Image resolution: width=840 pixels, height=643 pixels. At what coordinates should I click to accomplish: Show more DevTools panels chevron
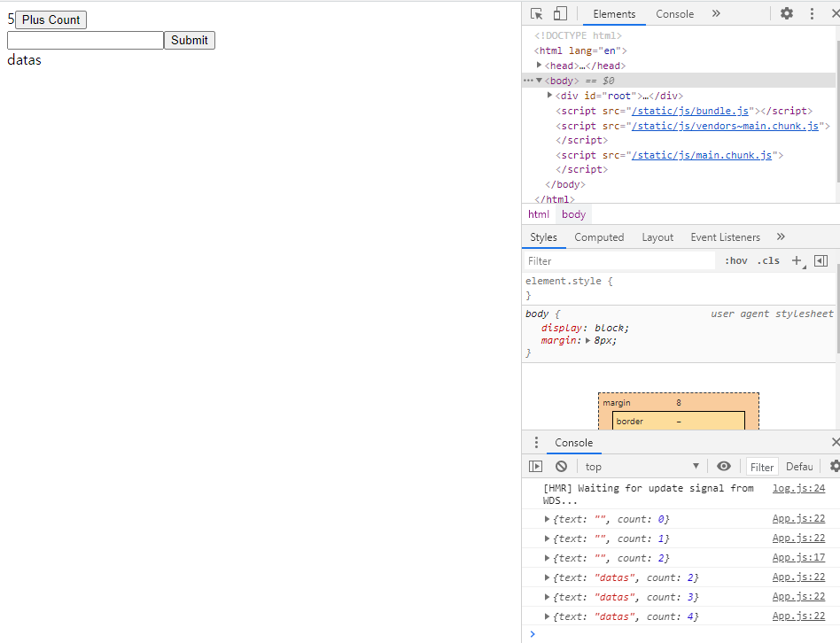pyautogui.click(x=716, y=13)
